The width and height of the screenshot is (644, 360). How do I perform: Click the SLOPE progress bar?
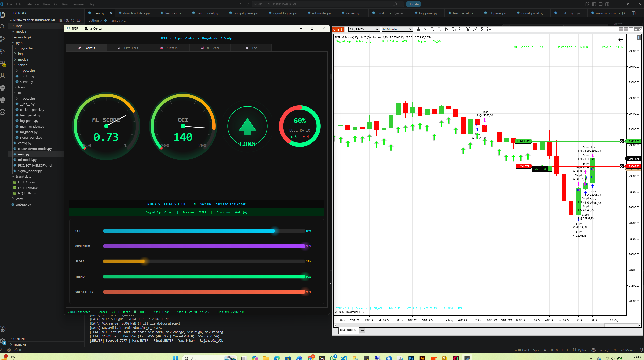(204, 261)
